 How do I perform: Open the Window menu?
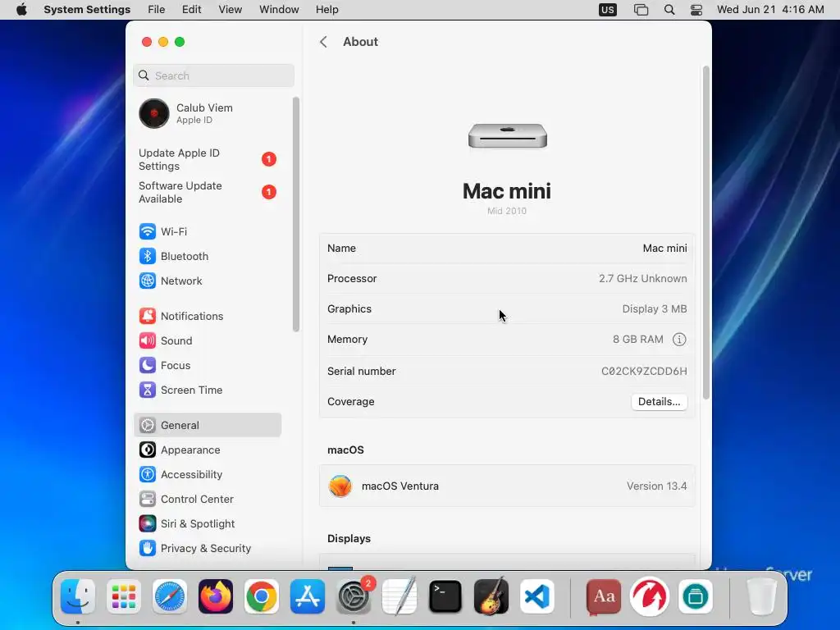279,10
